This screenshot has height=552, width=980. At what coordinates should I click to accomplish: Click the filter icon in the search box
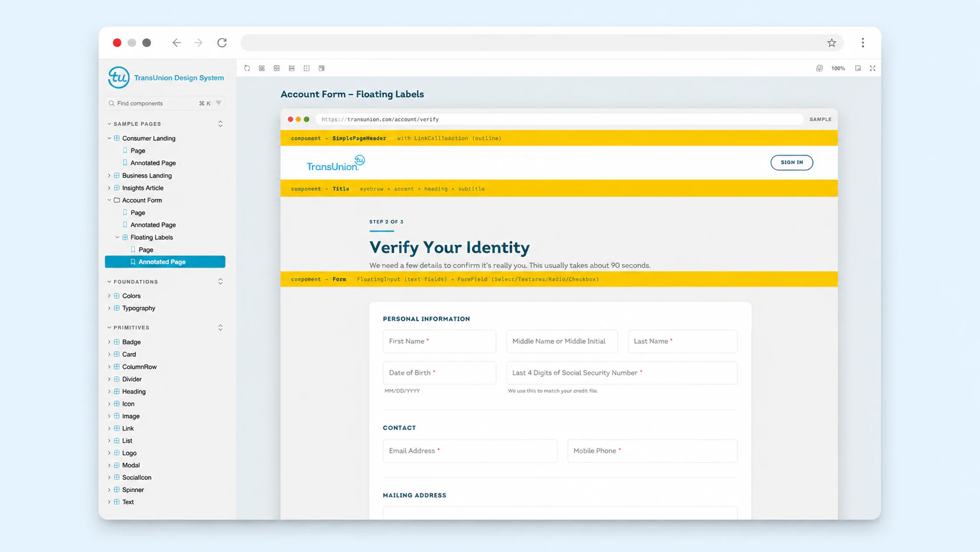tap(219, 103)
